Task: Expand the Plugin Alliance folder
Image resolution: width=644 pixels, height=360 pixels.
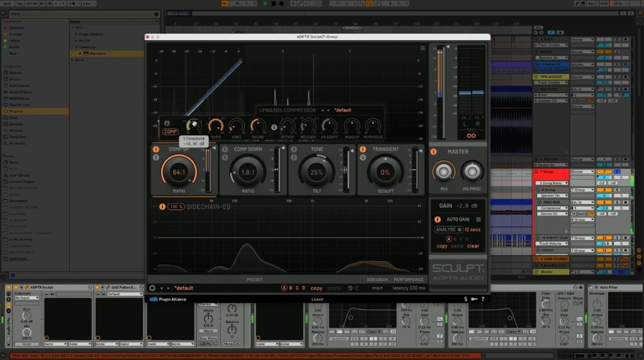Action: tap(77, 35)
